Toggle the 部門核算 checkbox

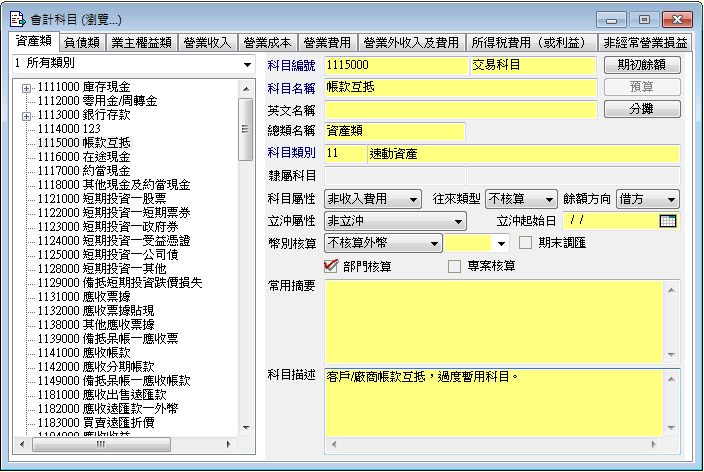(332, 266)
